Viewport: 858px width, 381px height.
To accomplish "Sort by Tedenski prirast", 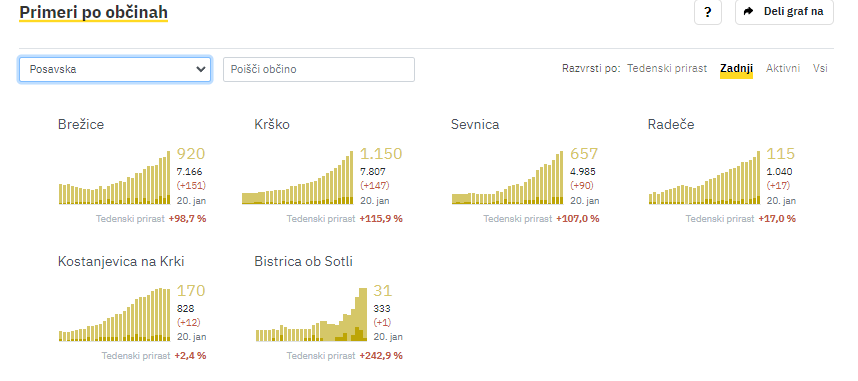I will (667, 68).
